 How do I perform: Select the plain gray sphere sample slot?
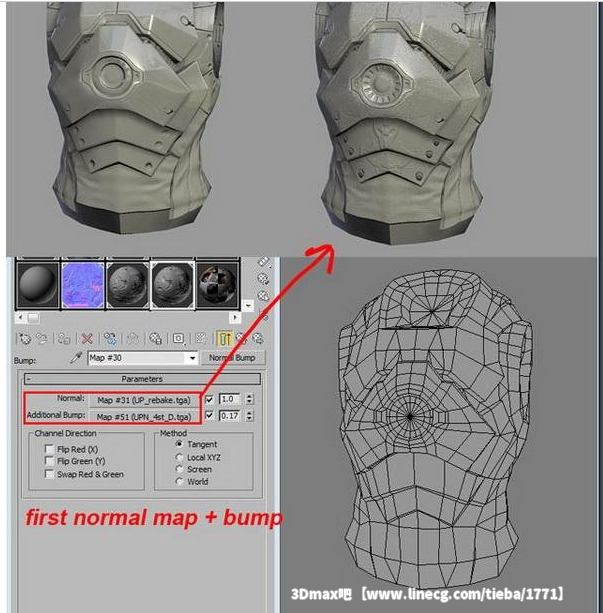[x=38, y=284]
